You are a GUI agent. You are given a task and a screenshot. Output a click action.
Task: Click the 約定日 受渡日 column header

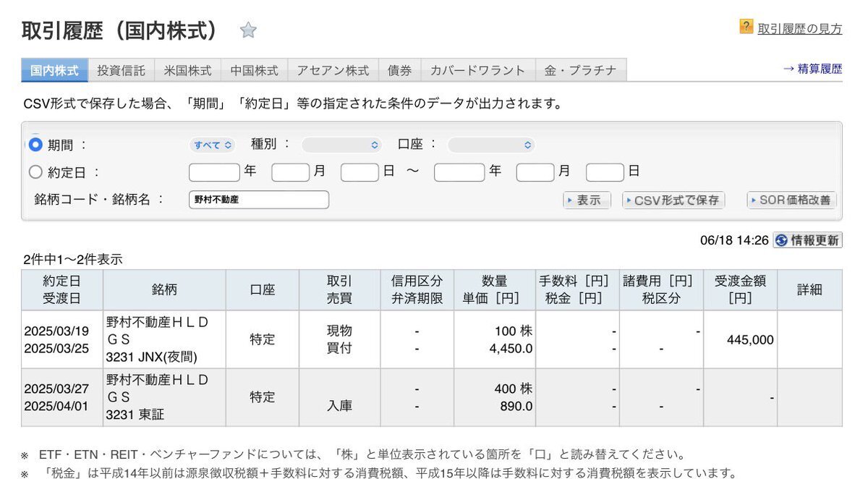(62, 290)
